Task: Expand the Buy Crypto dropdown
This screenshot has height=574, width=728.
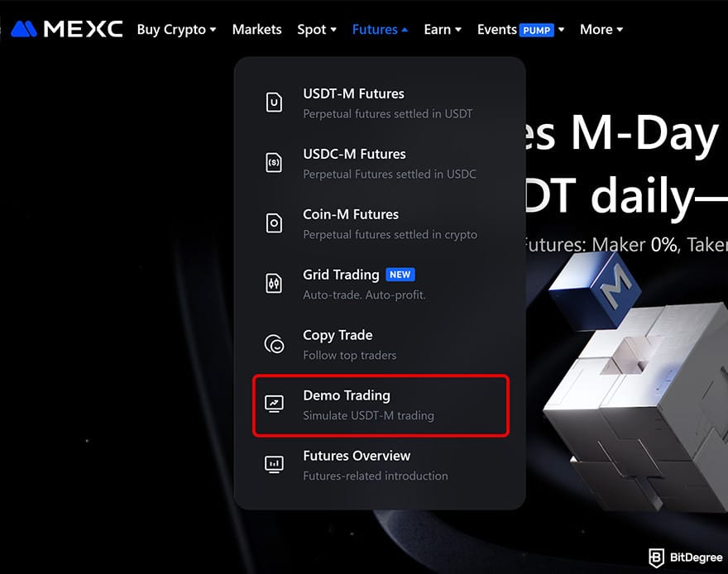Action: [x=176, y=29]
